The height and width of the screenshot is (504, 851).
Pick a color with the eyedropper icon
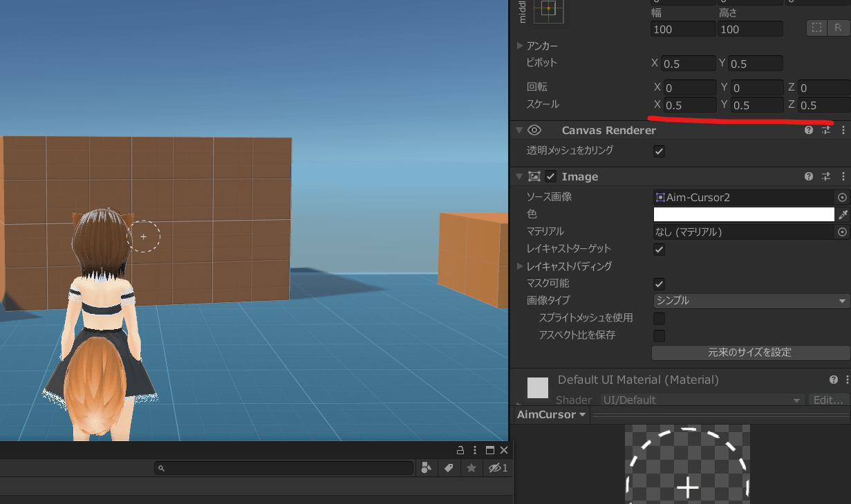[x=843, y=214]
